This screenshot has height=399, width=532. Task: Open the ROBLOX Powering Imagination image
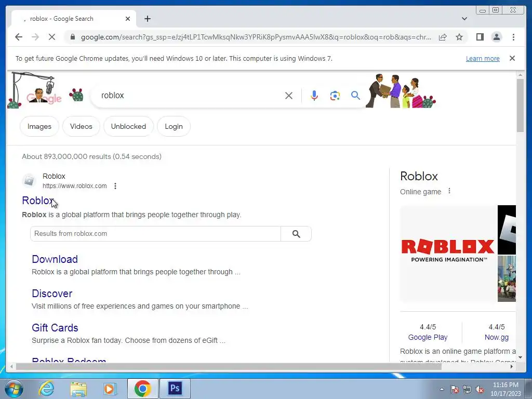coord(448,254)
